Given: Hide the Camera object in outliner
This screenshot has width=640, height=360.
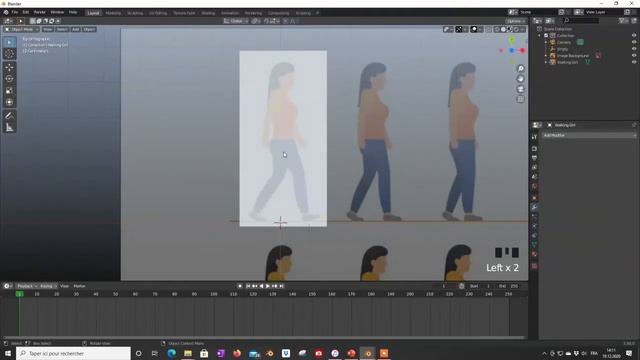Looking at the screenshot, I should pyautogui.click(x=634, y=42).
